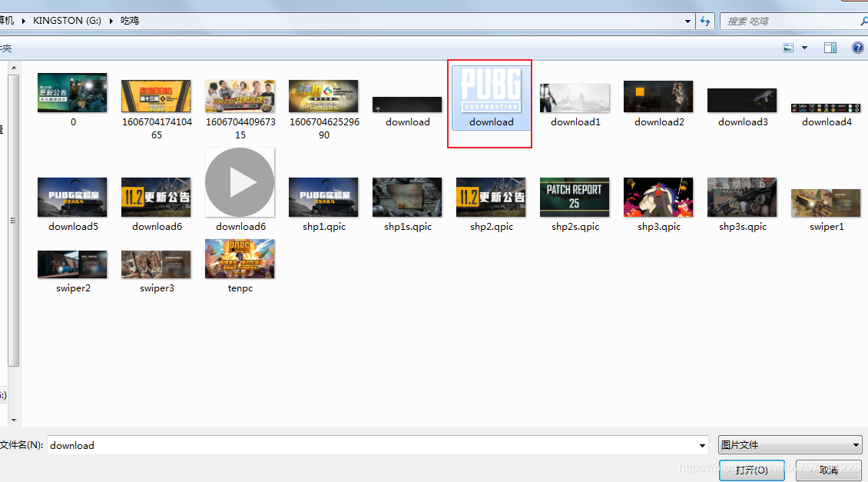This screenshot has width=868, height=482.
Task: Open the file name history dropdown arrow
Action: 702,445
